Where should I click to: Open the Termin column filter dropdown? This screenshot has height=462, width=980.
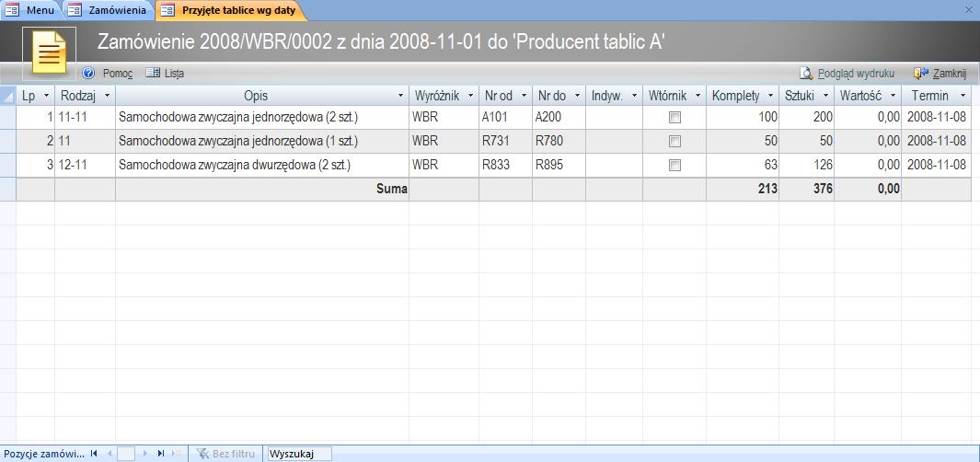[963, 96]
